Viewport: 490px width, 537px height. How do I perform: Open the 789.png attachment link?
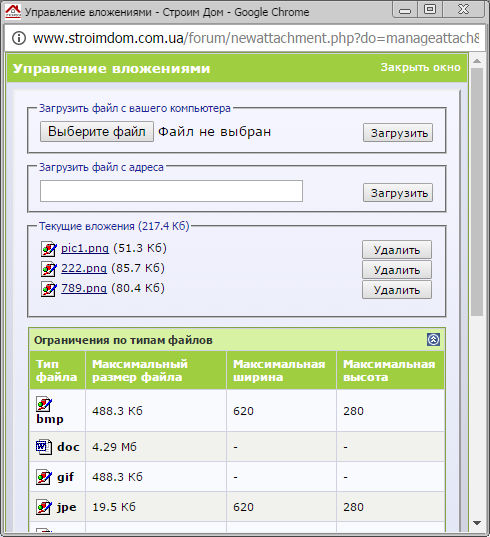(84, 288)
